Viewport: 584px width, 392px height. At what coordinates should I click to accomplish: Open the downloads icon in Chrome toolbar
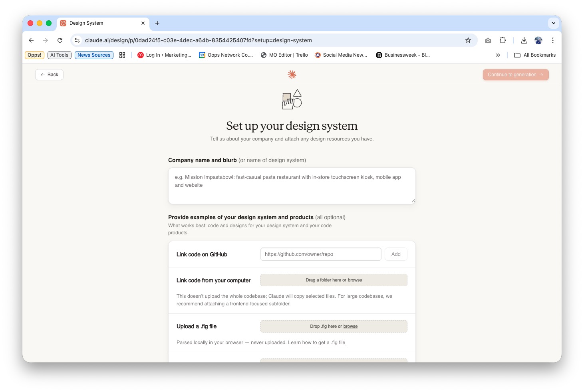click(x=524, y=40)
